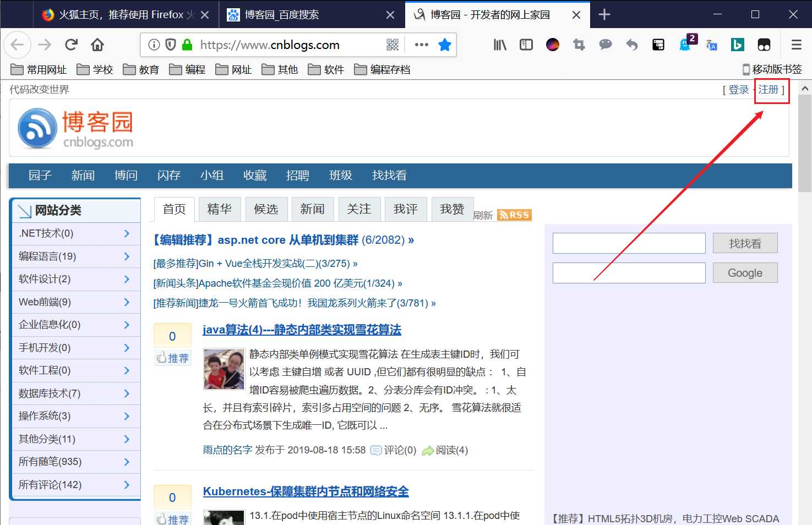Open the 常用网址 bookmarks folder
Screen dimensions: 812x525
pyautogui.click(x=39, y=69)
